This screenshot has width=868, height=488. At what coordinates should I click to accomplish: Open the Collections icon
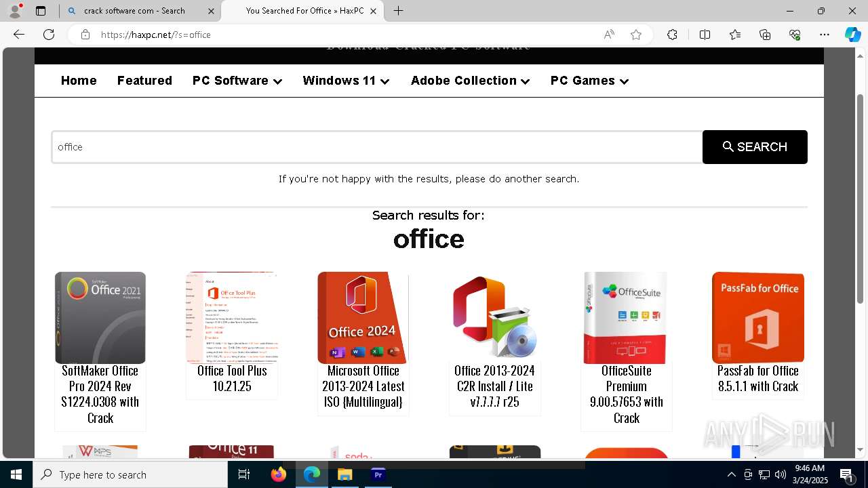pos(765,35)
